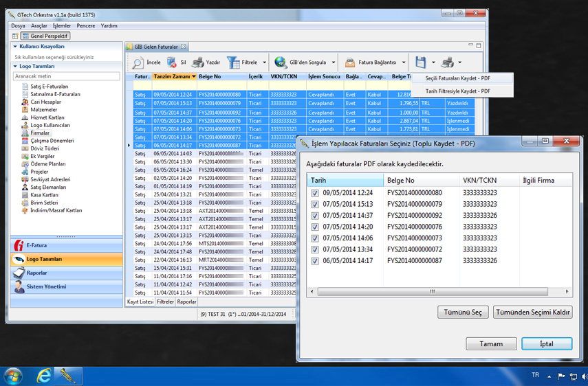Click the Belge No column header in dialog
588x386 pixels.
point(421,181)
